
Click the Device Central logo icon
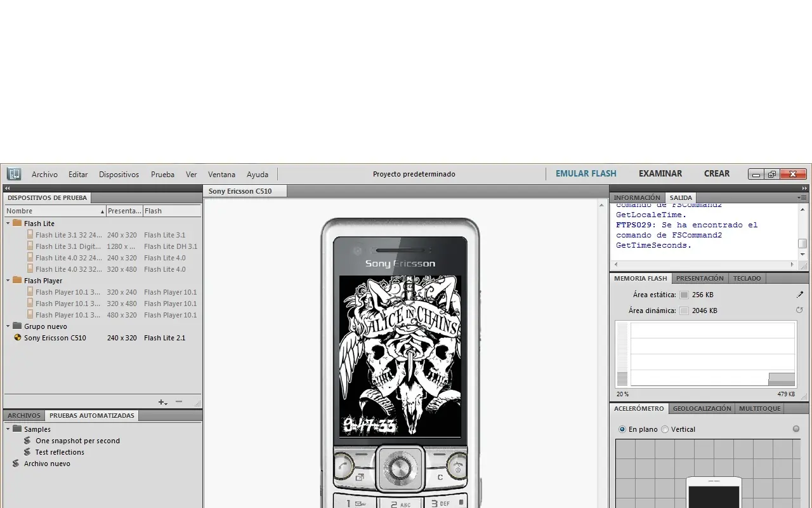pyautogui.click(x=14, y=174)
